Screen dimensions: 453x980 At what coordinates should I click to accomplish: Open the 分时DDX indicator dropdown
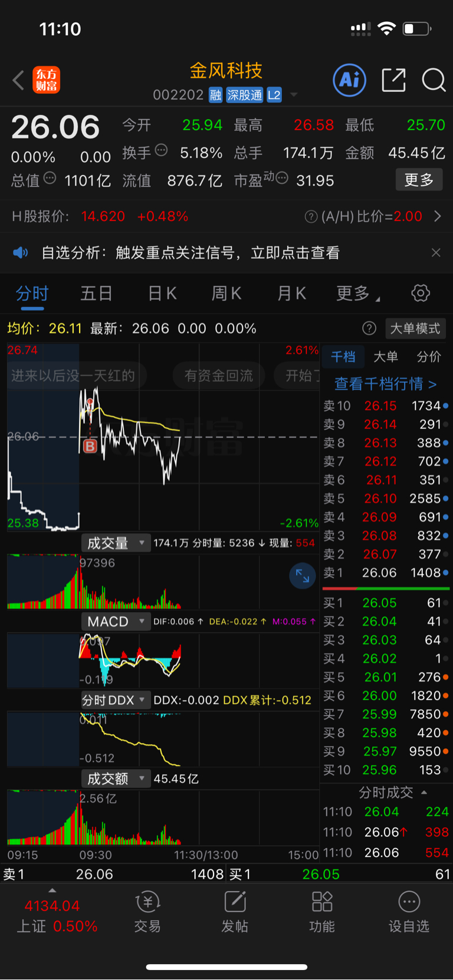(x=116, y=699)
